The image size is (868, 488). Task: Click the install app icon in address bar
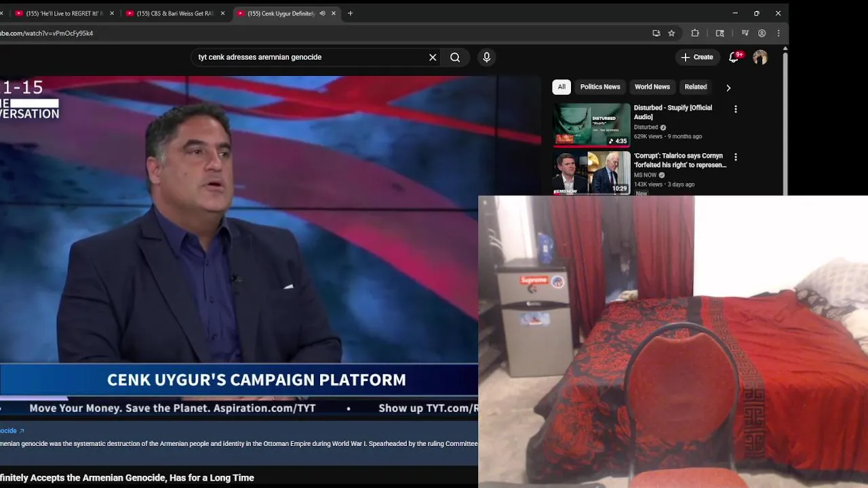tap(656, 33)
